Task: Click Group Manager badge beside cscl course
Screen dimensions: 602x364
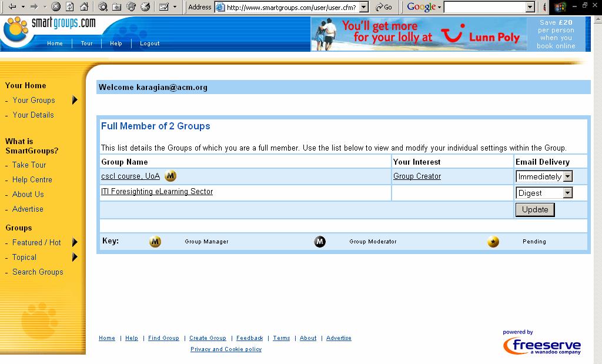Action: click(x=170, y=176)
